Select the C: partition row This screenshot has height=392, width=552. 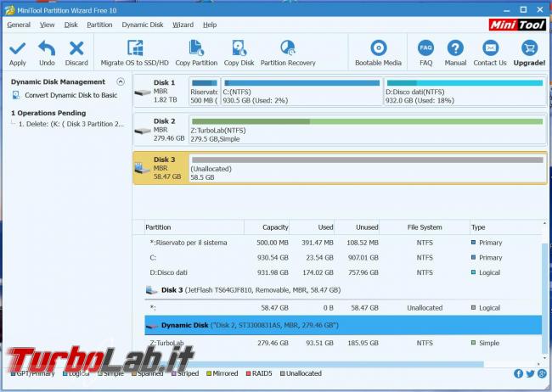343,258
